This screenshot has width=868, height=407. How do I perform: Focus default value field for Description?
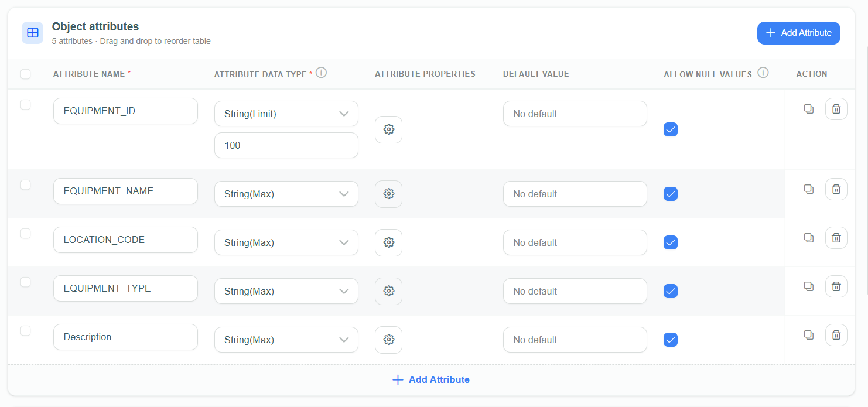pos(575,340)
